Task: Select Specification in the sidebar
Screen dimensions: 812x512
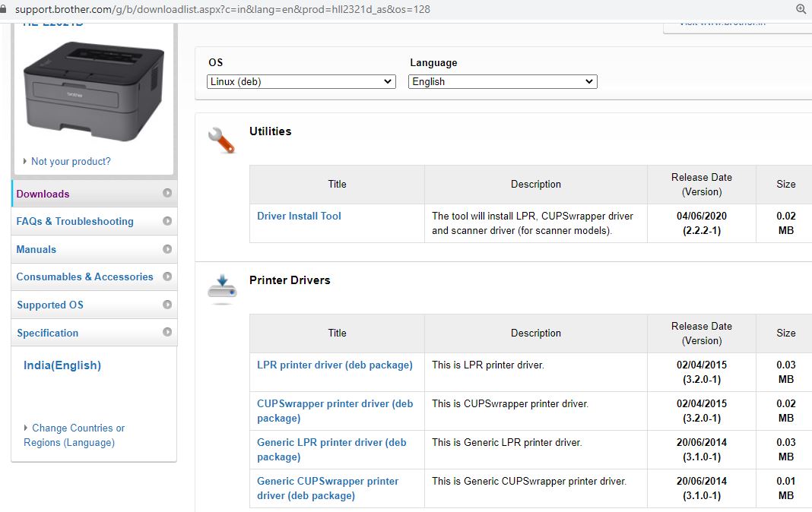Action: tap(47, 333)
